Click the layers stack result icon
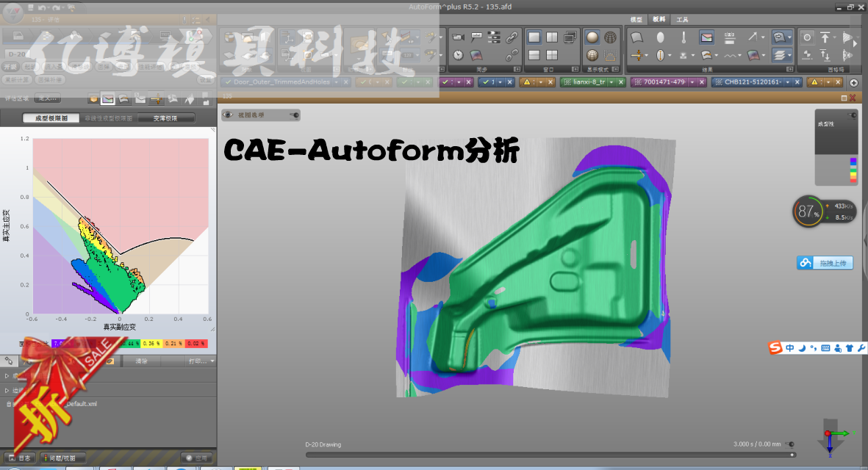Screen dimensions: 868x470 [x=779, y=55]
